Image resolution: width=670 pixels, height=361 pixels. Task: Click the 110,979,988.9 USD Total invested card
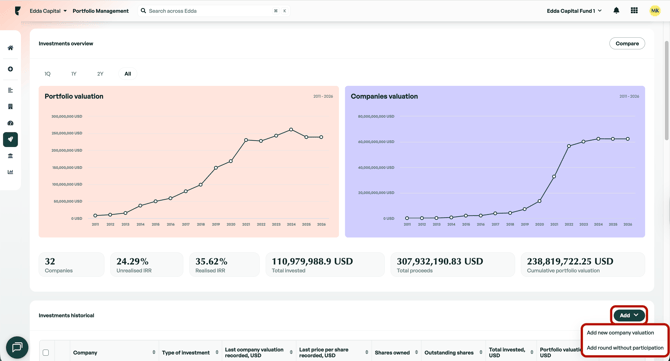click(x=325, y=264)
